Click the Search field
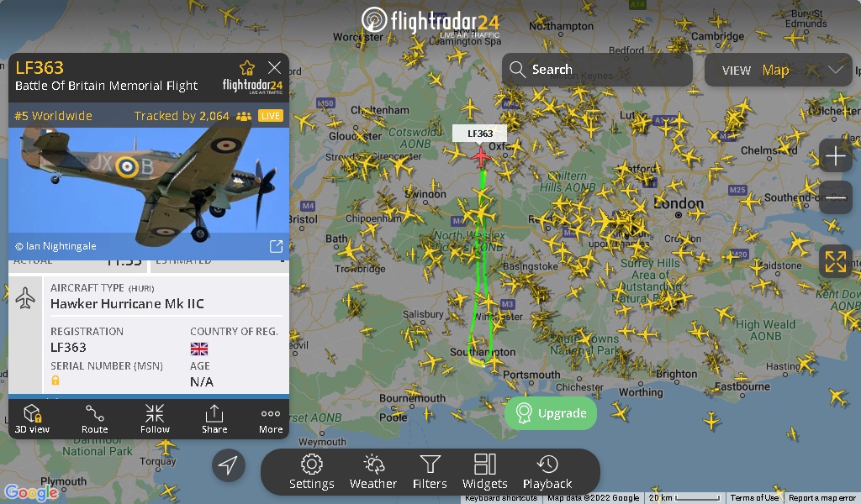 [597, 70]
